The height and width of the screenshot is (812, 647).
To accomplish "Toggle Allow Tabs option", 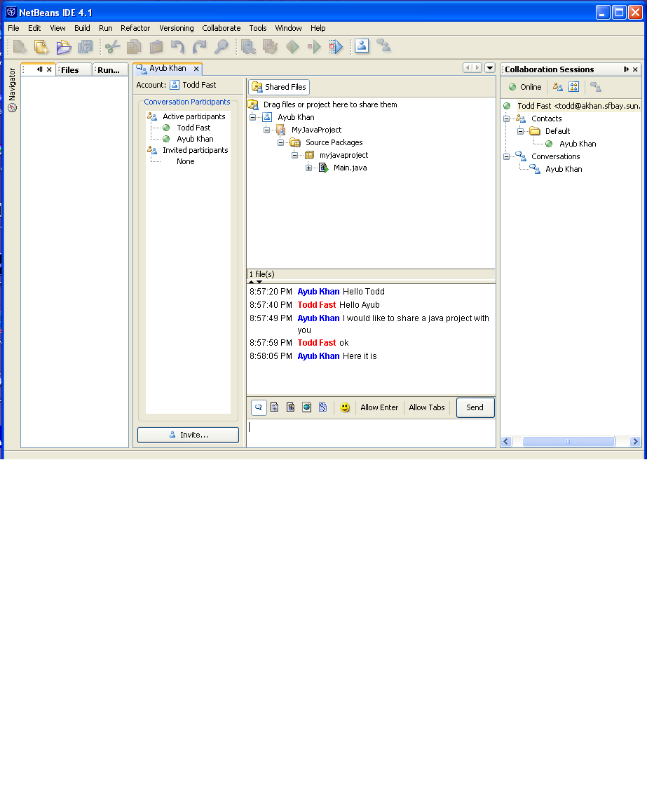I will 427,407.
